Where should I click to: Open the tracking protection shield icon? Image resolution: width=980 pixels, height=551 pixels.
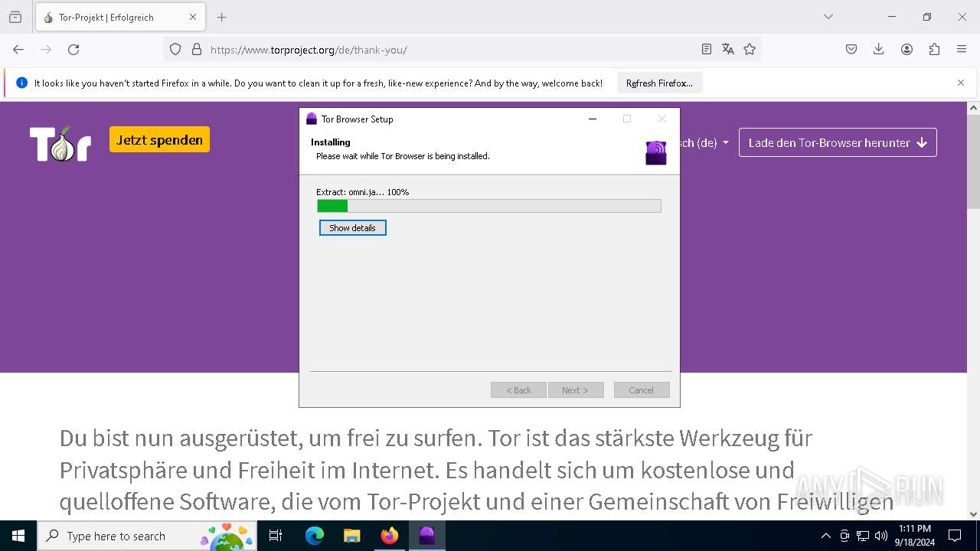(175, 50)
